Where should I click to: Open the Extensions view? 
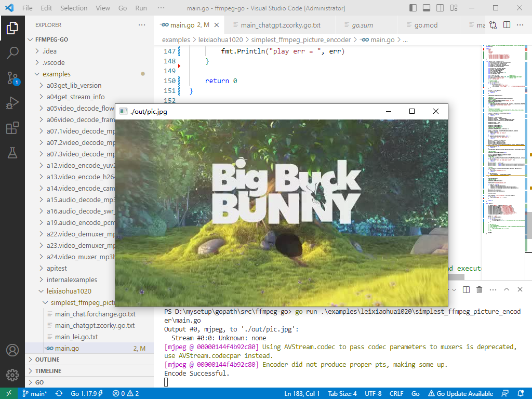[12, 128]
